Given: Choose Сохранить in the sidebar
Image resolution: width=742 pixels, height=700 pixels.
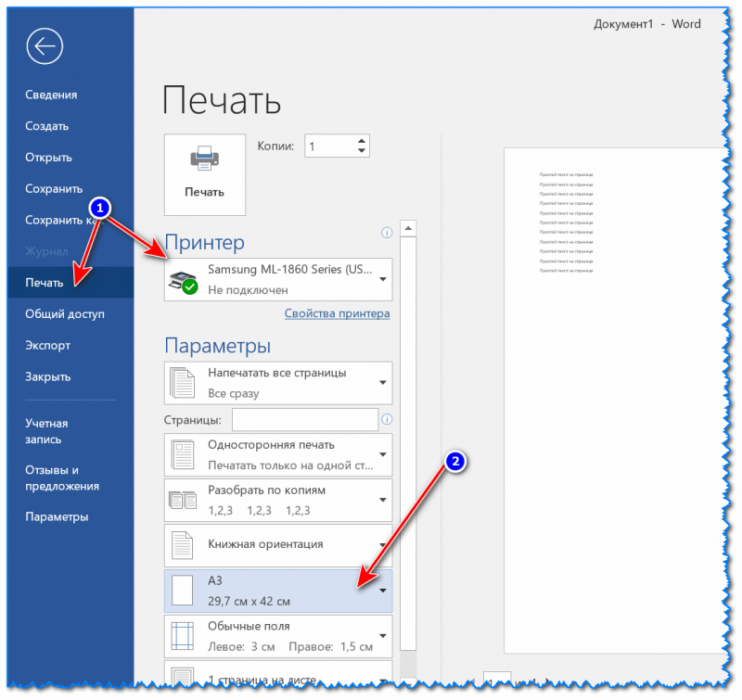Looking at the screenshot, I should coord(54,189).
